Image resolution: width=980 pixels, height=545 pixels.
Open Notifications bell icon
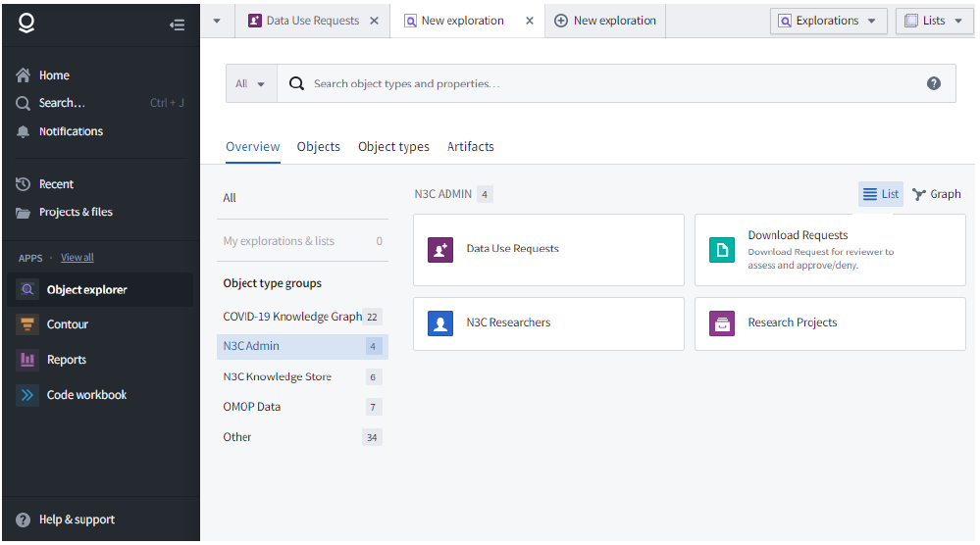[x=24, y=131]
